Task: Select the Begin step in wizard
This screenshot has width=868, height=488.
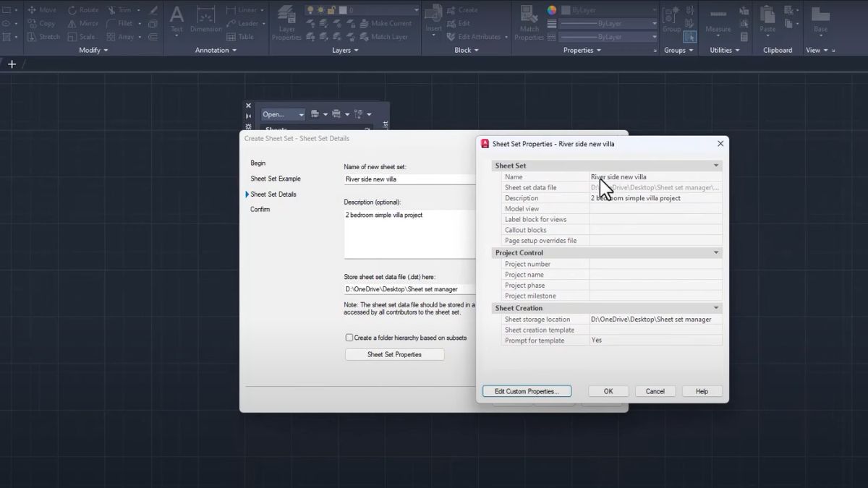Action: click(258, 163)
